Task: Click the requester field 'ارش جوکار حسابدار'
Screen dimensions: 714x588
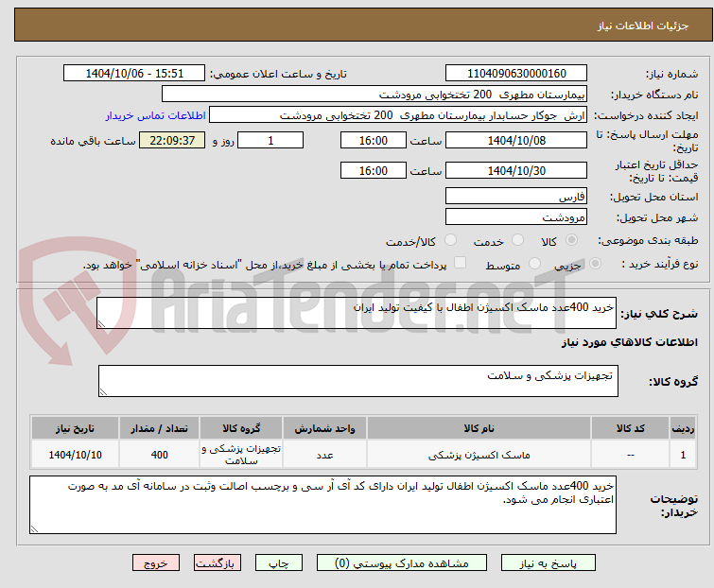Action: [398, 115]
